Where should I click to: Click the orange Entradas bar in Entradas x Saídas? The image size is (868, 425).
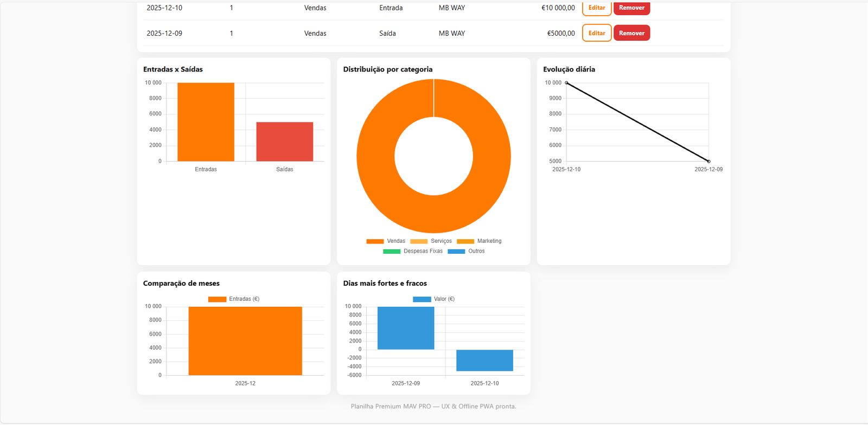pyautogui.click(x=206, y=122)
